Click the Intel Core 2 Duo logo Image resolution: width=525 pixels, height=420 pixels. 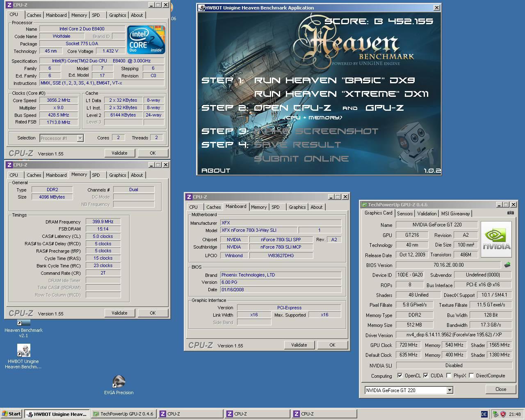coord(146,40)
